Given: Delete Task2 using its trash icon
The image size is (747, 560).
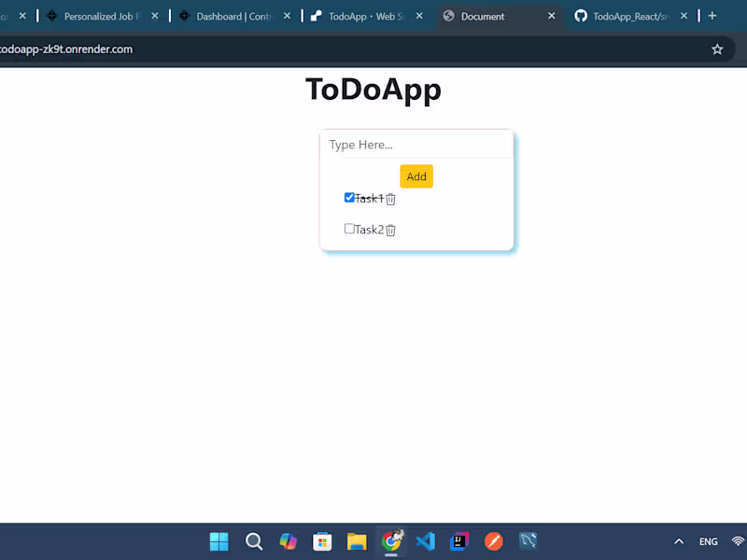Looking at the screenshot, I should pyautogui.click(x=390, y=229).
